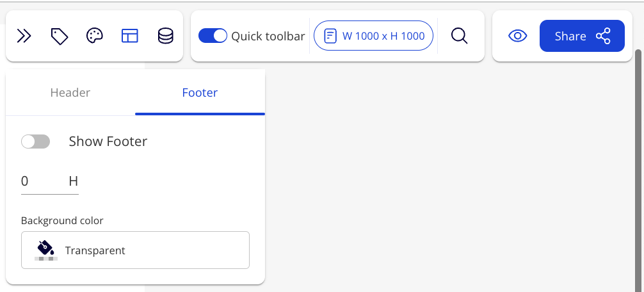This screenshot has width=644, height=292.
Task: Open the database data source icon
Action: (165, 36)
